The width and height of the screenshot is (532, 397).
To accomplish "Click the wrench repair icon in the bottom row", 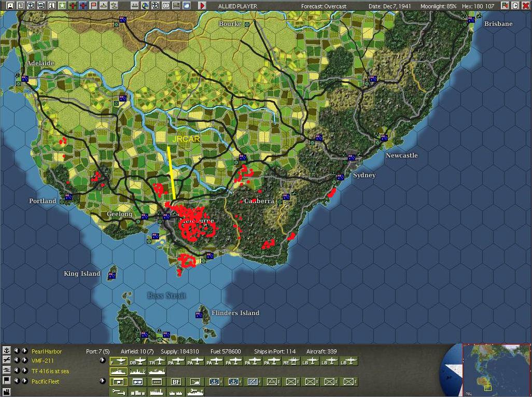I will point(118,392).
